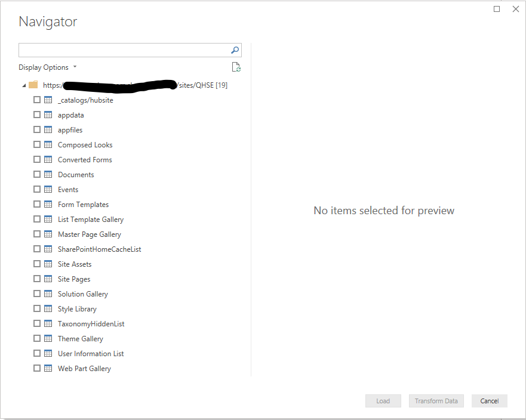Click table icon beside _catalogs/hubsite
Viewport: 526px width, 420px height.
pyautogui.click(x=48, y=100)
